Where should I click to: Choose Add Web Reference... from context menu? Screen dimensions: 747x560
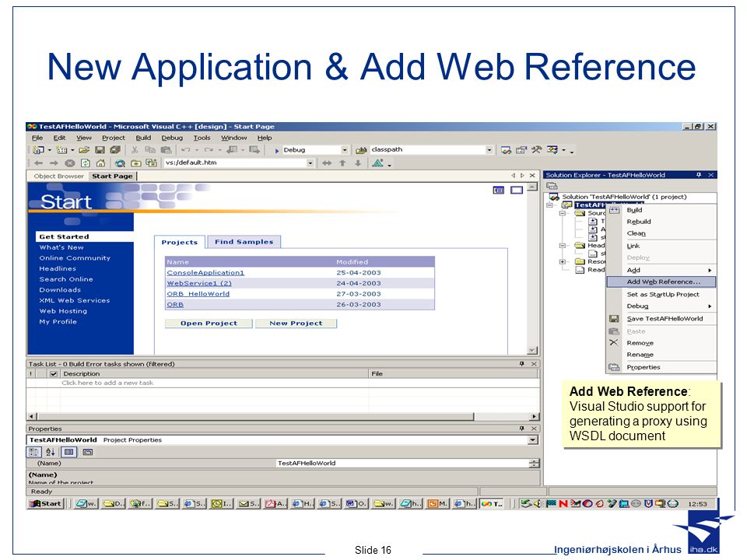coord(661,282)
